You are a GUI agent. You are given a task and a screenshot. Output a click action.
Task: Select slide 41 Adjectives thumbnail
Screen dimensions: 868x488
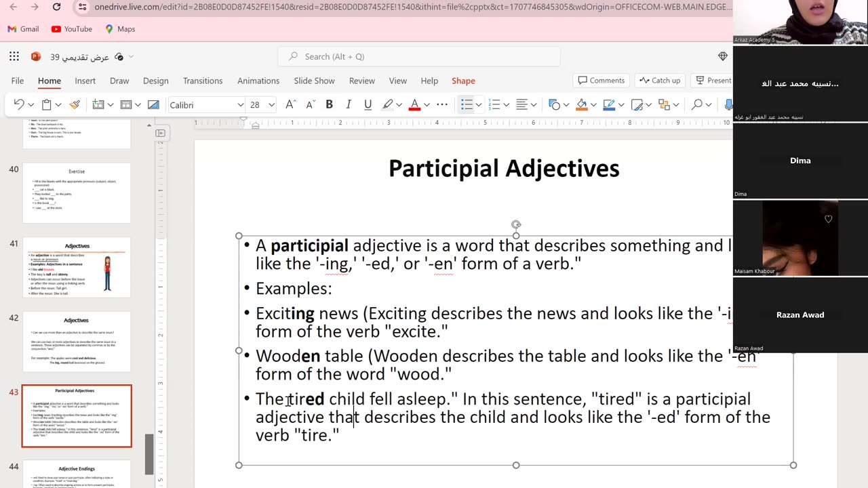click(x=77, y=268)
